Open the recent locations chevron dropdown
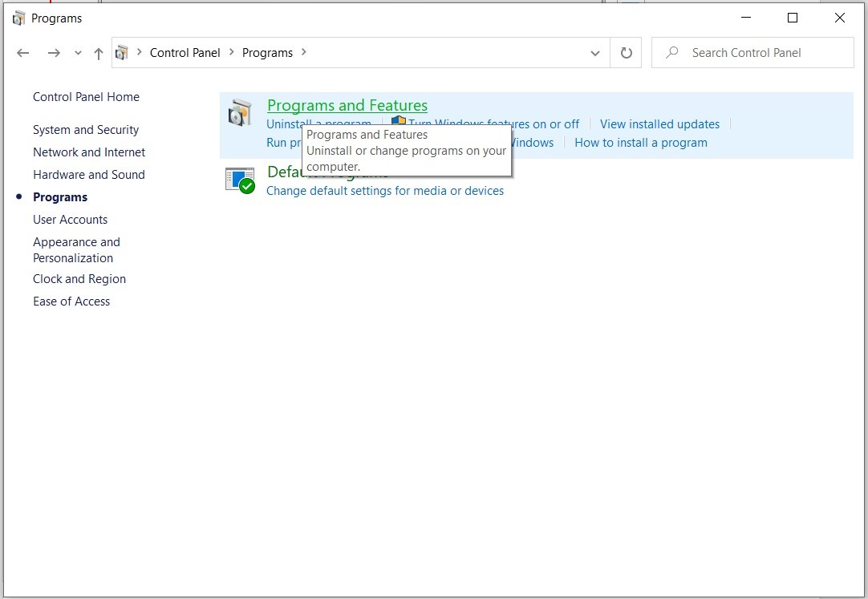 (x=76, y=52)
